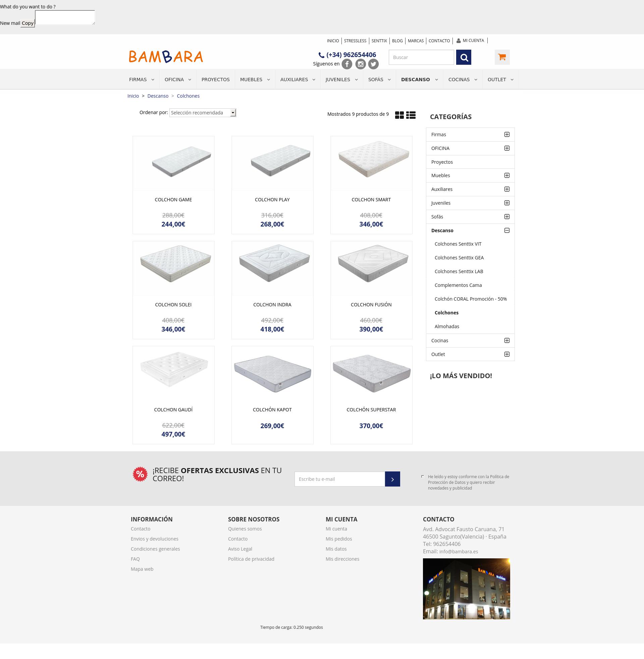Focus the newsletter e-mail field
The width and height of the screenshot is (644, 659).
point(339,479)
